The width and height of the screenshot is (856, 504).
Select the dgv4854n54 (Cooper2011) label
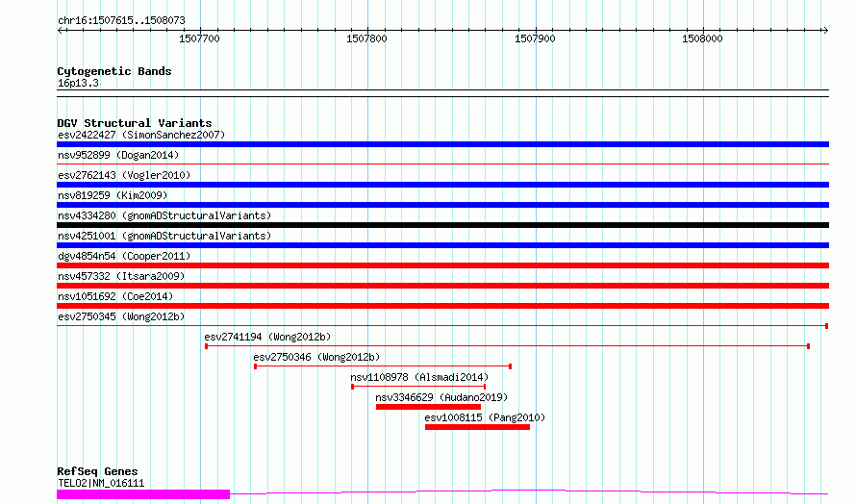coord(124,256)
